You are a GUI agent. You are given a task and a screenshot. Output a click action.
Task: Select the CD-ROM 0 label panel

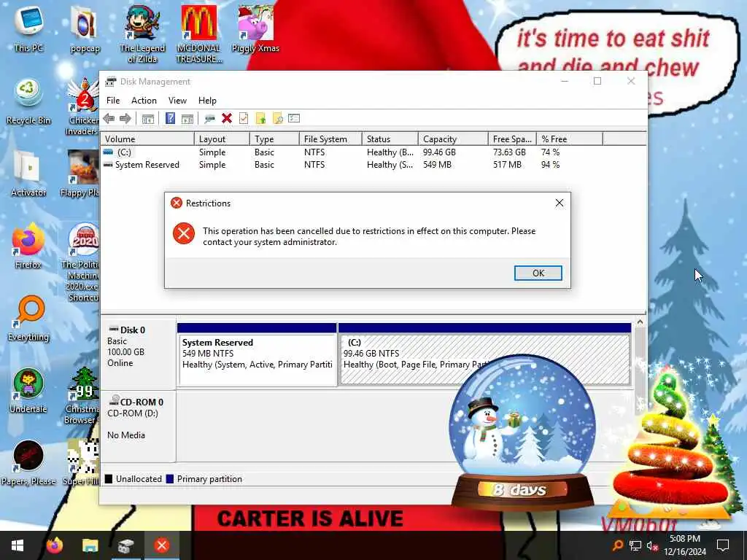point(138,426)
